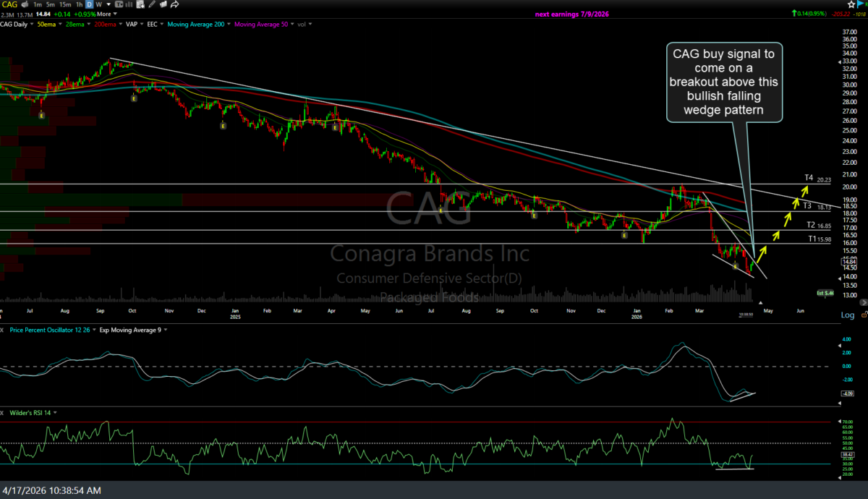Switch to 1h timeframe
The height and width of the screenshot is (499, 868).
pos(79,4)
